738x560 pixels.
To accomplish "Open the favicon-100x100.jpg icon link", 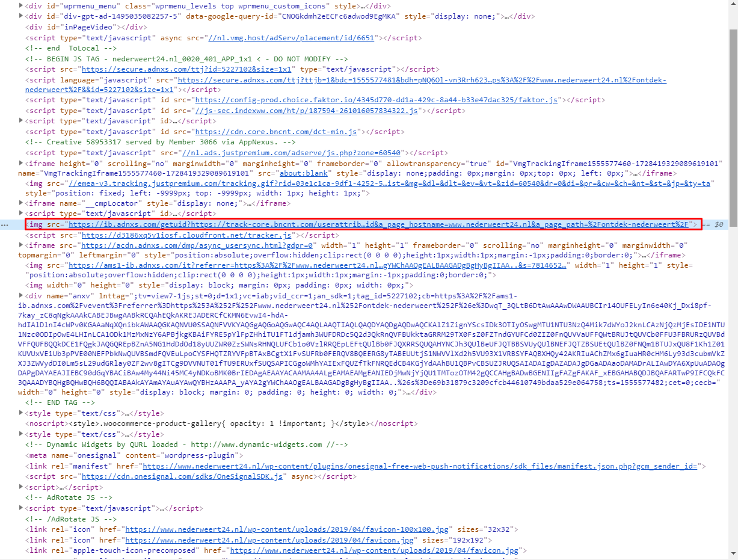I will (286, 529).
